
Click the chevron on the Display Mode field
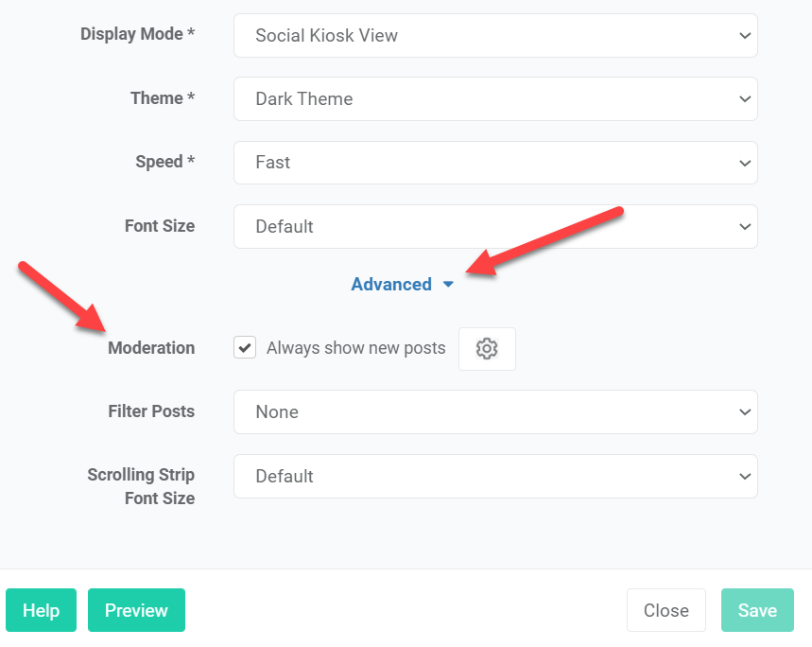click(745, 36)
